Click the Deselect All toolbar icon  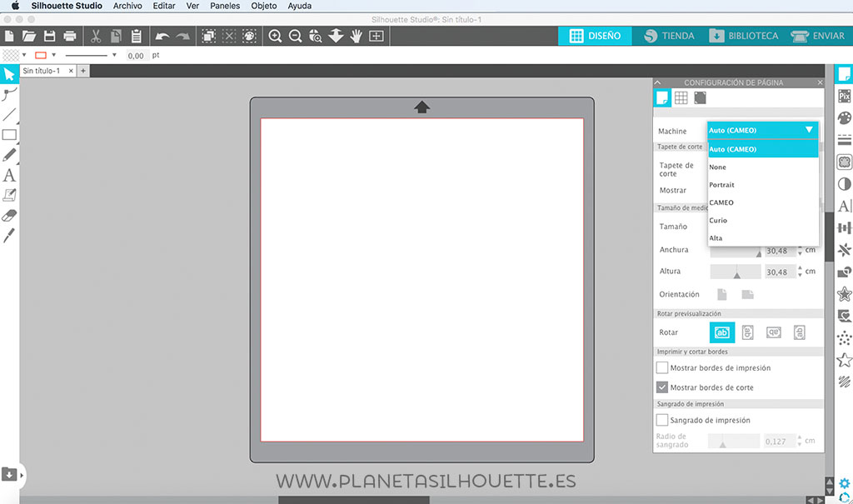(229, 36)
